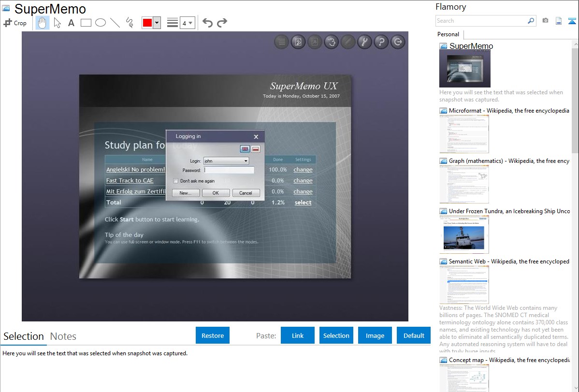Open the Microformat Wikipedia snapshot
The height and width of the screenshot is (392, 579).
[464, 134]
